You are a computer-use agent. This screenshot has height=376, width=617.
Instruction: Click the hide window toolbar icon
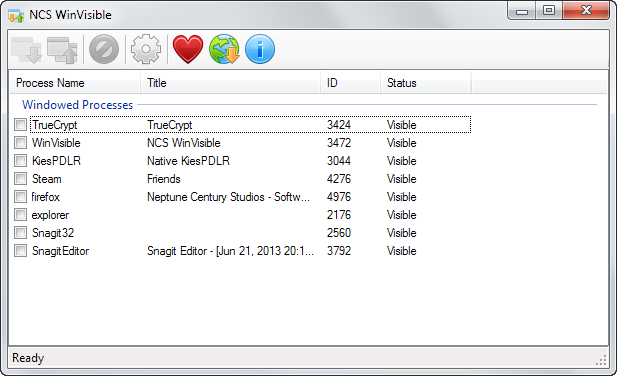[26, 50]
